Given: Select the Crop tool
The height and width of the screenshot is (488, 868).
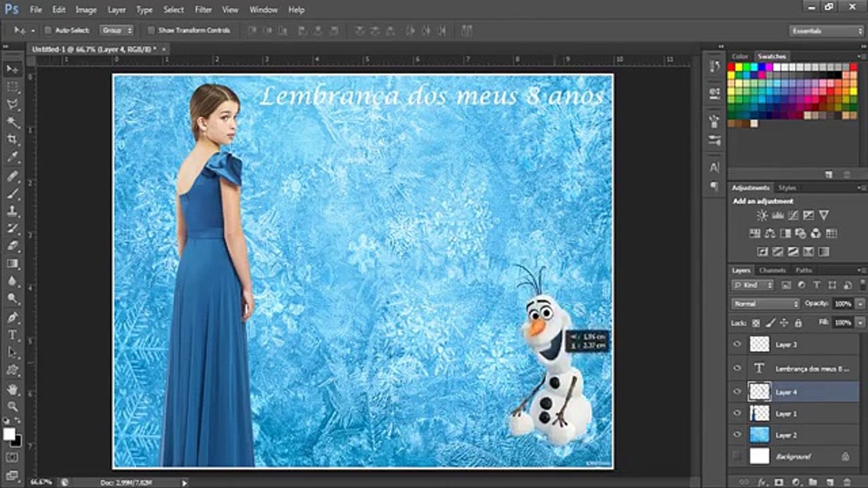Looking at the screenshot, I should [12, 140].
